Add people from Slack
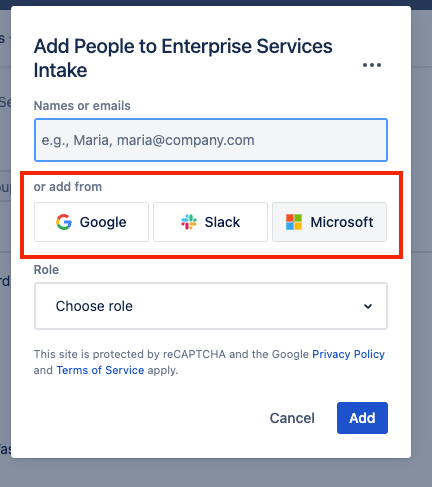 (210, 222)
